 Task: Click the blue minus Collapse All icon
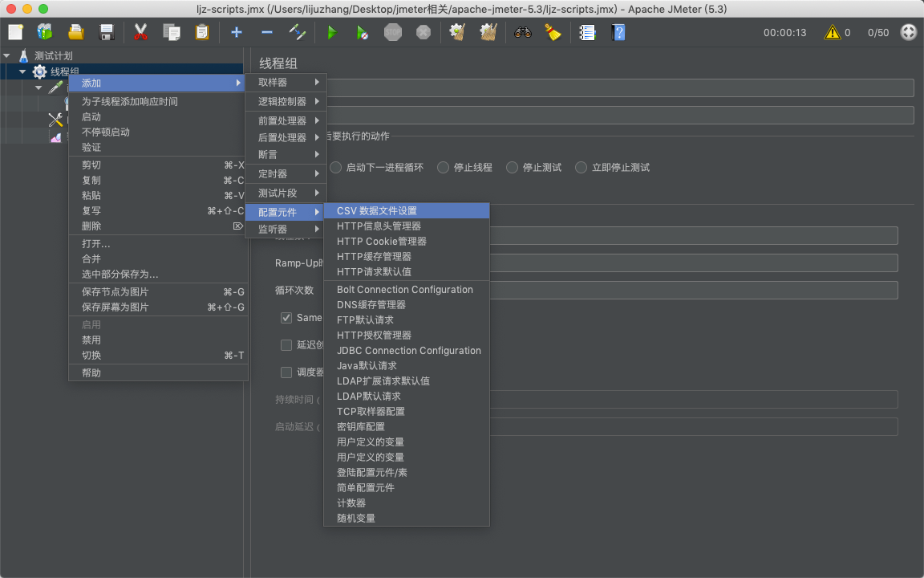267,32
